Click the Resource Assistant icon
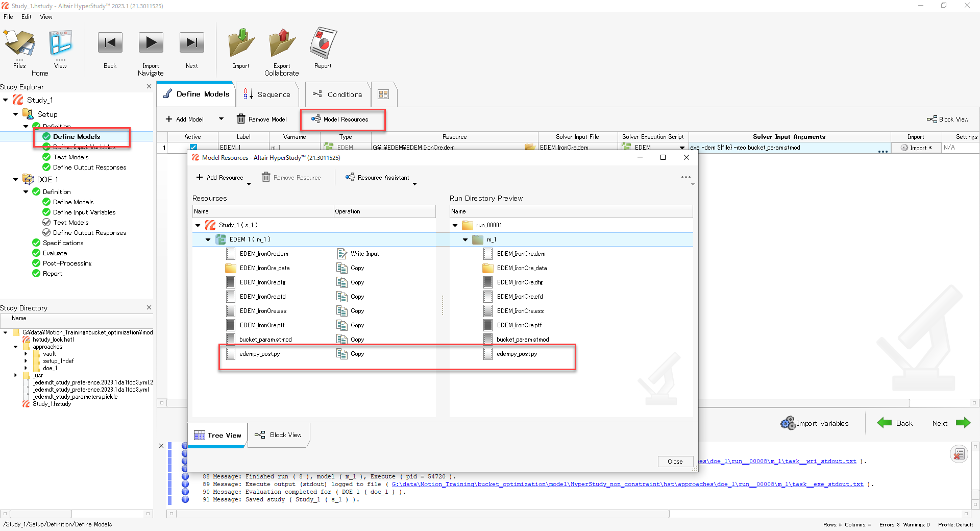980x531 pixels. (x=350, y=177)
